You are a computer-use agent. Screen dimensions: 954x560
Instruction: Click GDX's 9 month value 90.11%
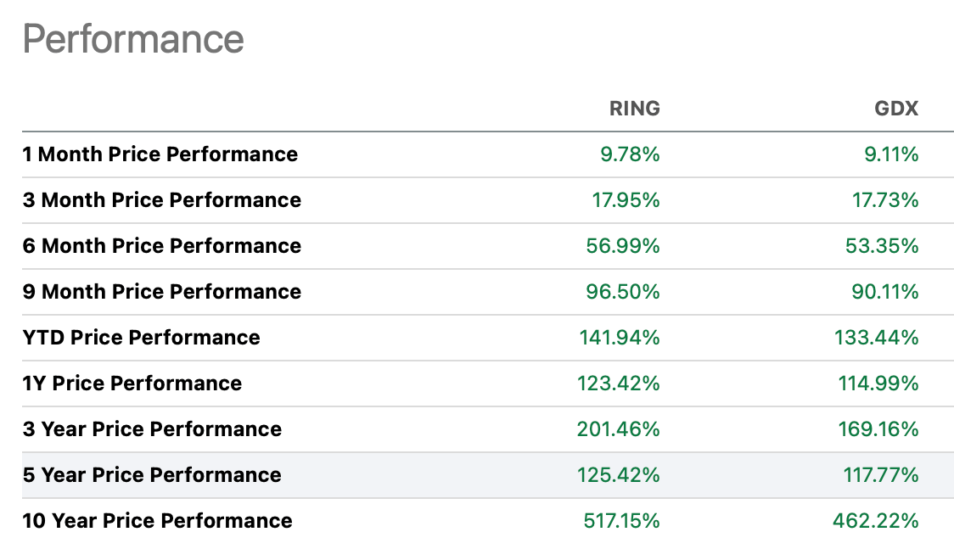(x=884, y=292)
